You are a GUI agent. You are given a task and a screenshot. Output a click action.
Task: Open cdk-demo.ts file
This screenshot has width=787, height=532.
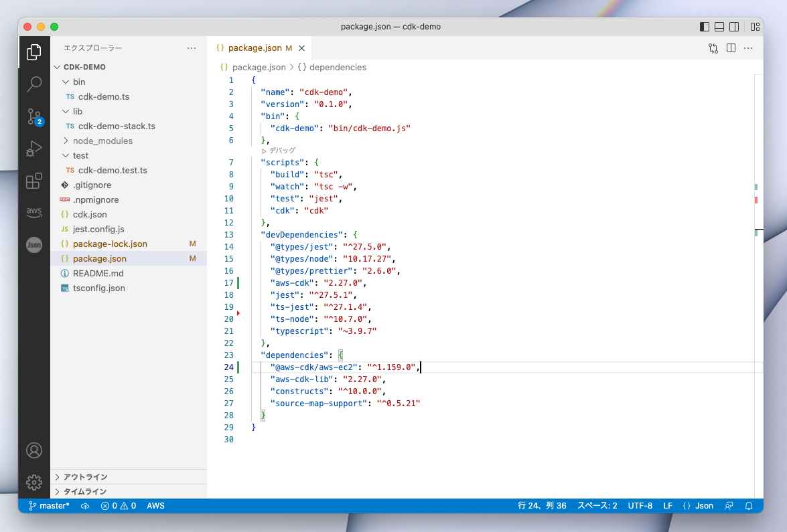tap(129, 97)
